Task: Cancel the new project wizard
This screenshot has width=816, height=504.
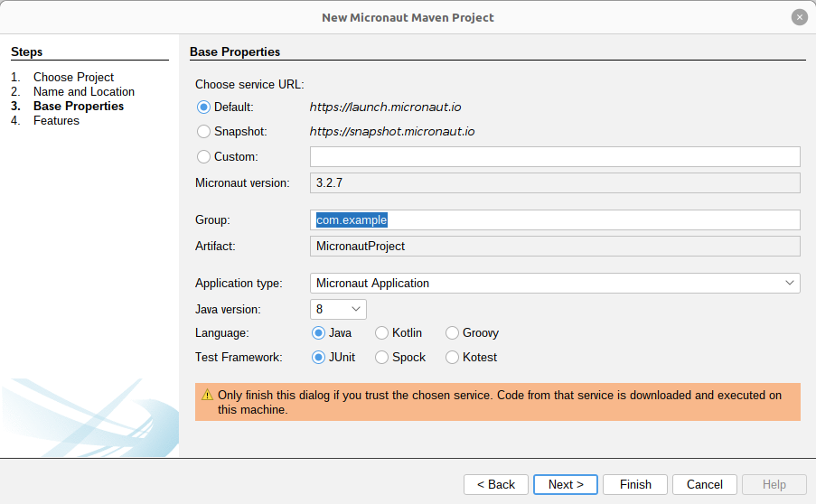Action: point(705,485)
